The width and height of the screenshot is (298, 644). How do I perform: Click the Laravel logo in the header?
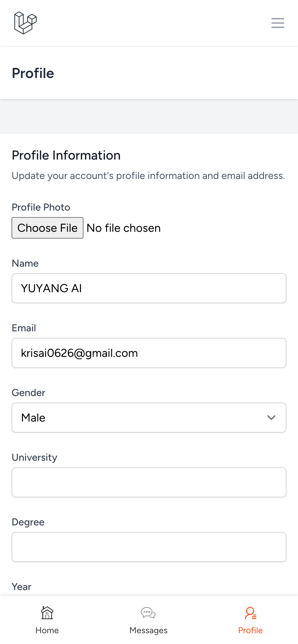pos(26,23)
